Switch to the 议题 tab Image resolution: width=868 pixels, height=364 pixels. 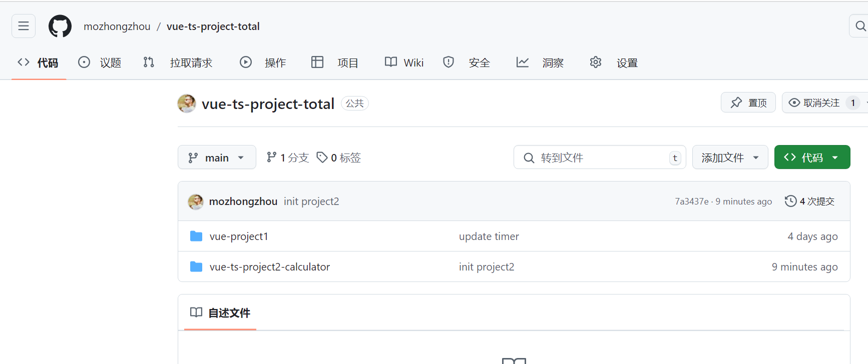(100, 62)
